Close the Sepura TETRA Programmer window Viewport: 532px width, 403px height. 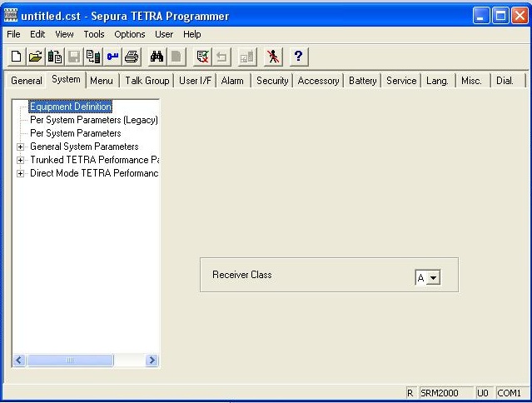tap(520, 15)
